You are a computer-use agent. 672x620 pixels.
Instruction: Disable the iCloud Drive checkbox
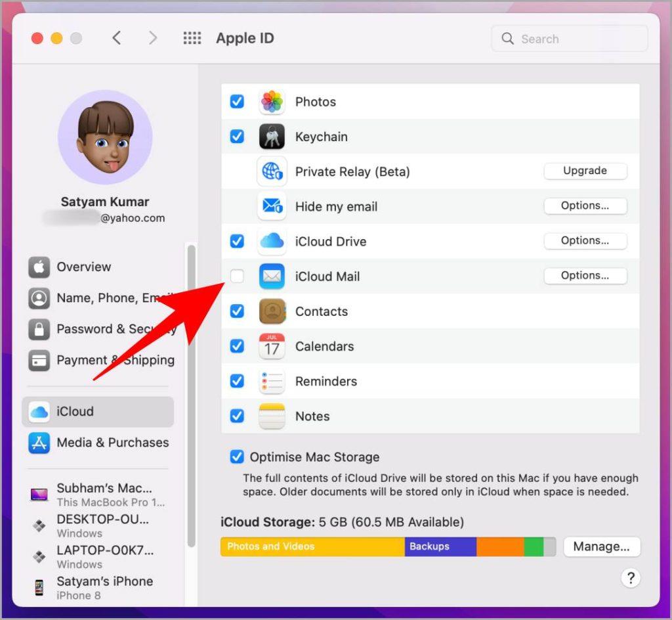click(237, 241)
